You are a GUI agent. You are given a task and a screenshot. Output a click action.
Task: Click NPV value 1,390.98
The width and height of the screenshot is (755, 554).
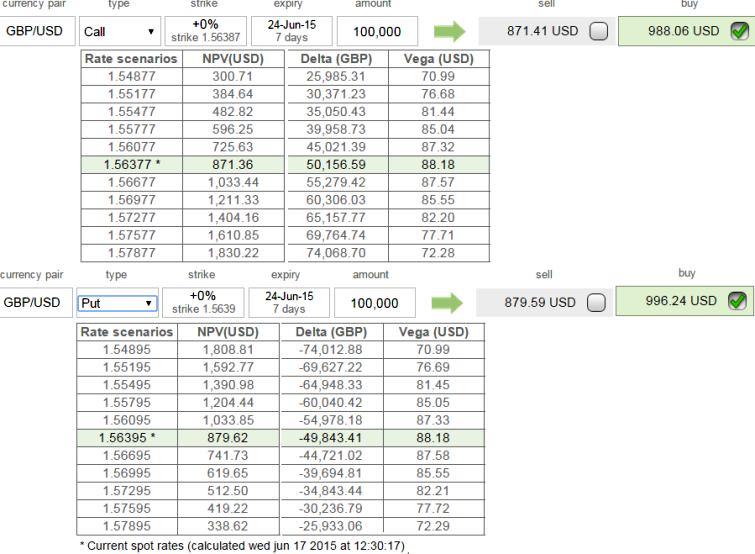pyautogui.click(x=228, y=385)
